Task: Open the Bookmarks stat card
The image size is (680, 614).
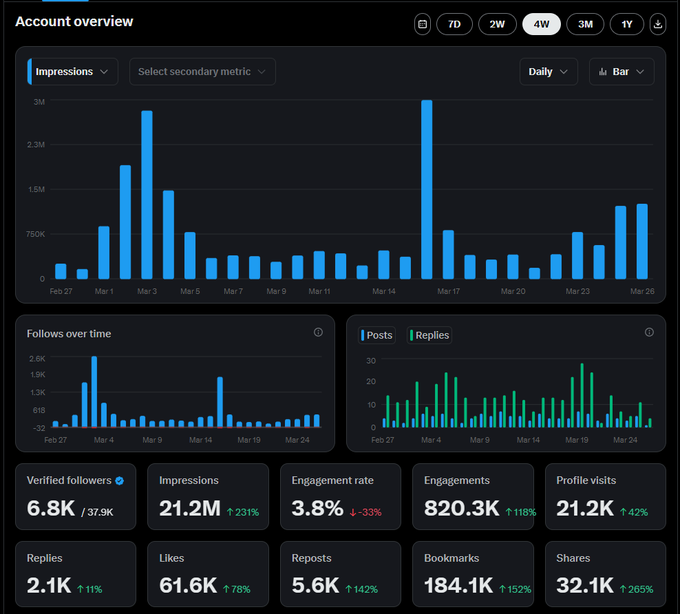Action: tap(473, 574)
